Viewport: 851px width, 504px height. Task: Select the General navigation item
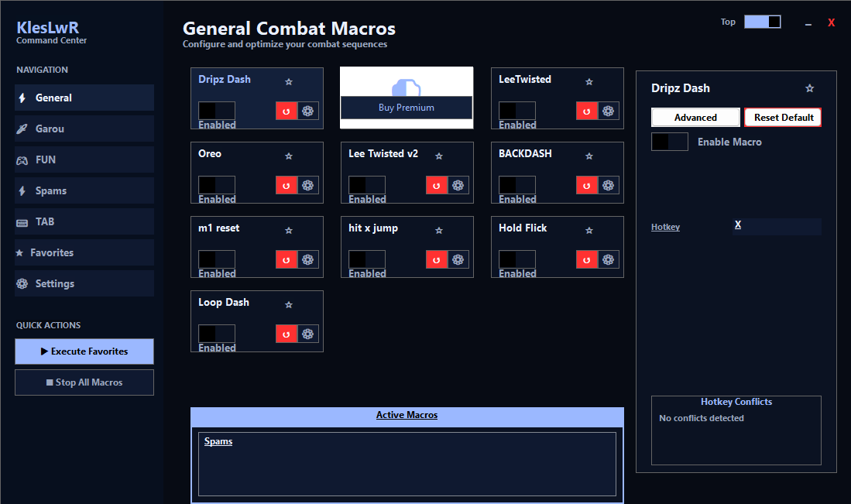pyautogui.click(x=84, y=98)
